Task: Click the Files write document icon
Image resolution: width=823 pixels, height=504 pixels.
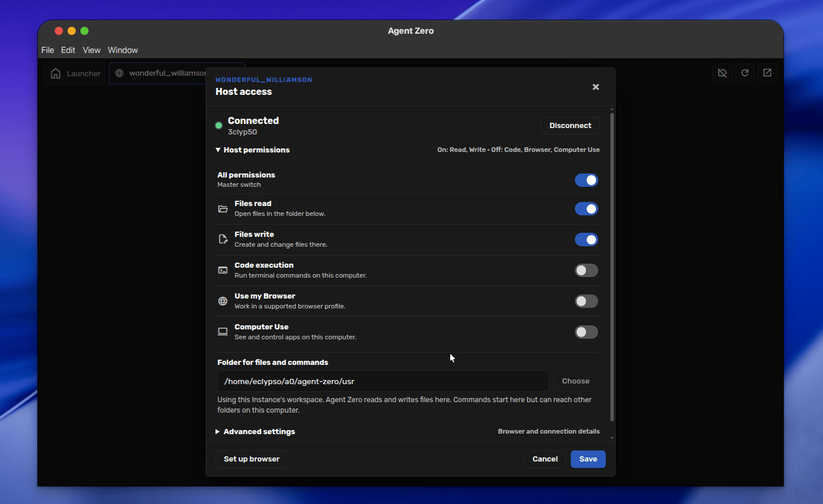Action: pos(222,239)
